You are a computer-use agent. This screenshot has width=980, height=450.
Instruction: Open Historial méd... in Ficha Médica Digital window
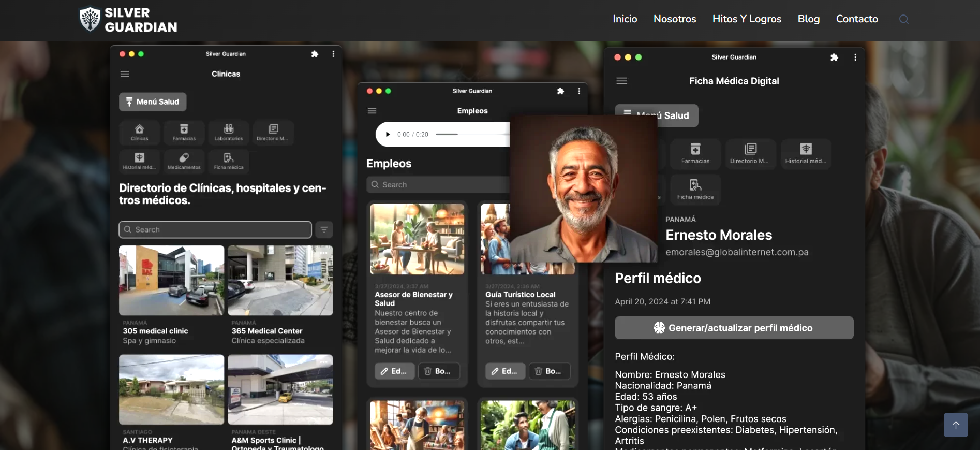coord(806,154)
